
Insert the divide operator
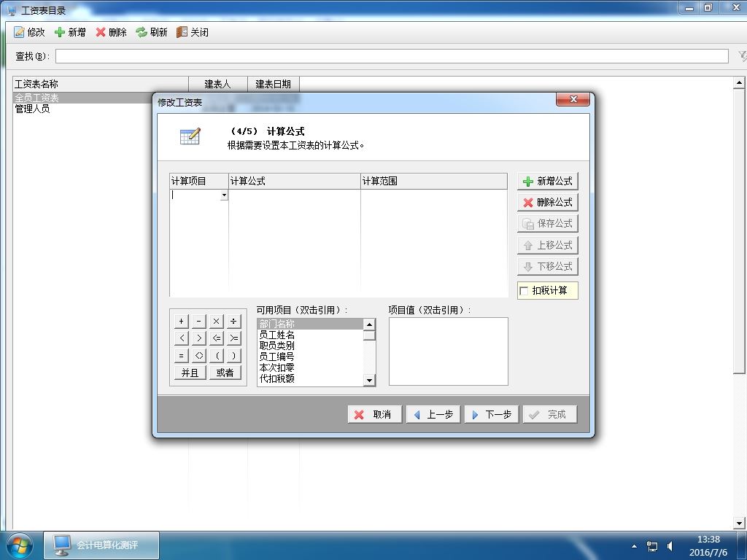point(233,322)
